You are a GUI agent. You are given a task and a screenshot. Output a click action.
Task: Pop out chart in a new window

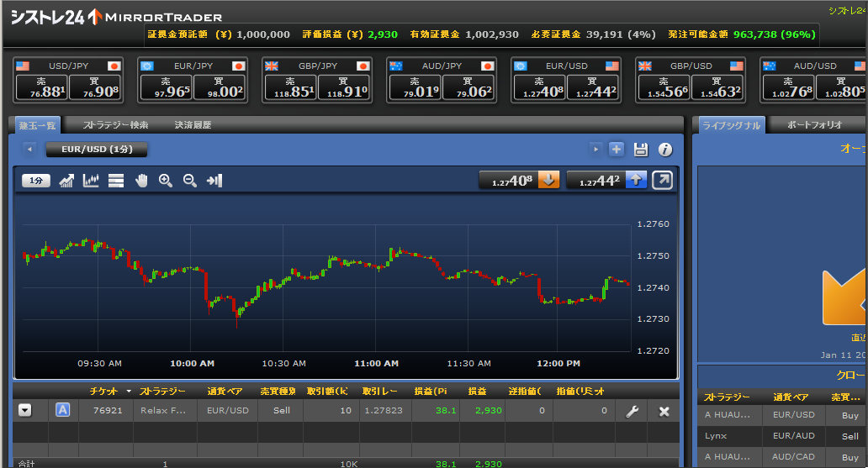[x=663, y=180]
